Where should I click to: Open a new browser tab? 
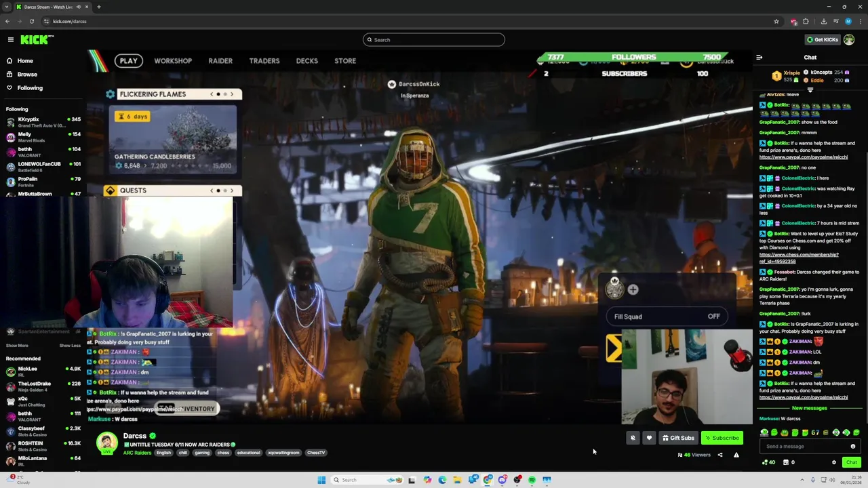pyautogui.click(x=98, y=7)
